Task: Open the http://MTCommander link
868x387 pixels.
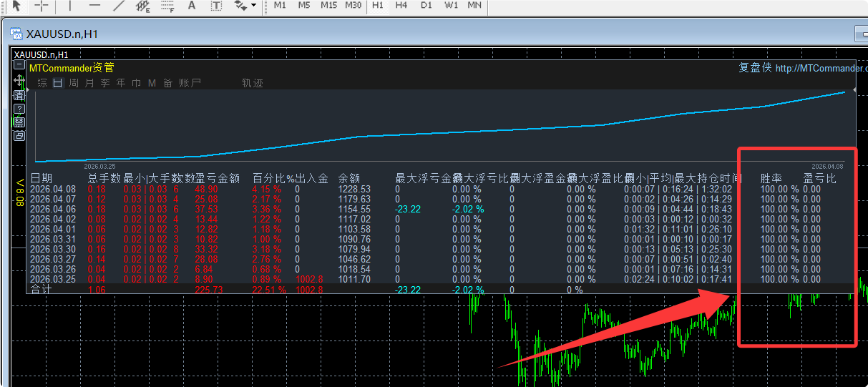Action: 820,68
